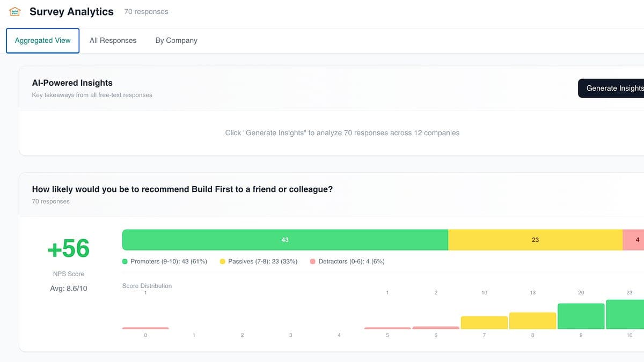
Task: Click the yellow Passives bar segment showing 23
Action: pyautogui.click(x=535, y=240)
